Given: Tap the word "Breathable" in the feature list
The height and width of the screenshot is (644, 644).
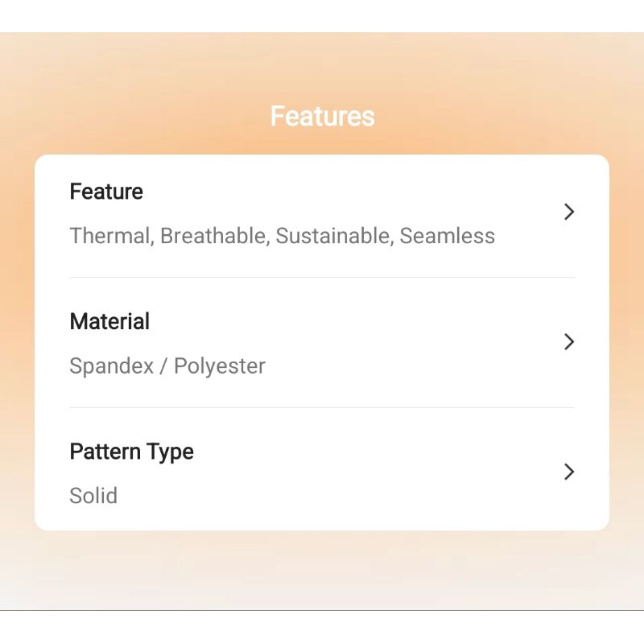Looking at the screenshot, I should pyautogui.click(x=214, y=236).
